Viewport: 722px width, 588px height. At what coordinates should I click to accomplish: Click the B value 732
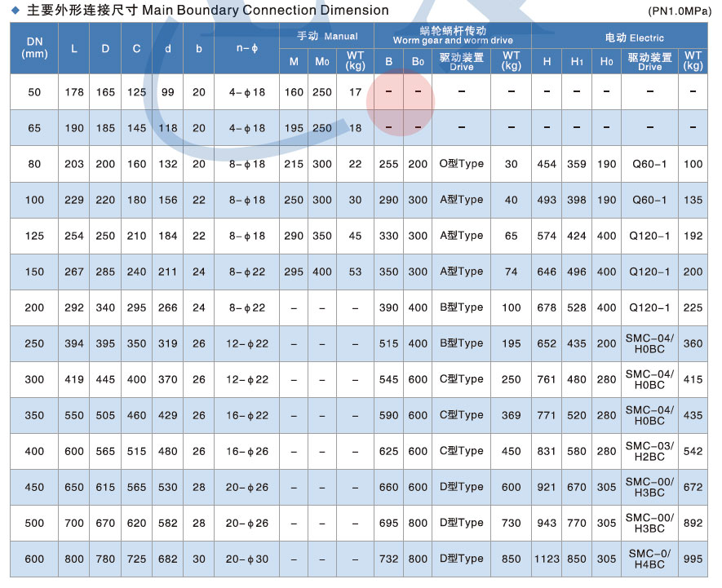coord(388,559)
